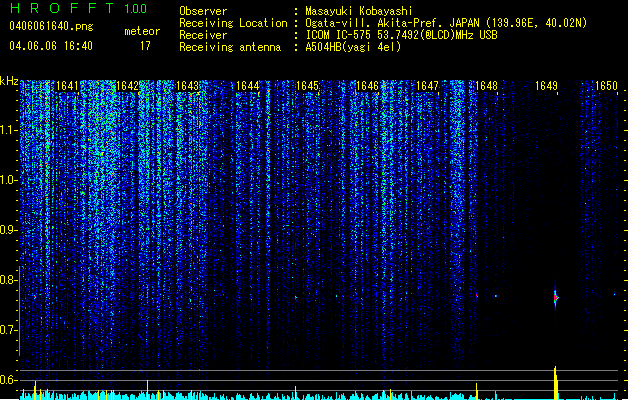Click the antenna value A504HB(yagi 4el)
This screenshot has height=400, width=629.
[x=353, y=47]
